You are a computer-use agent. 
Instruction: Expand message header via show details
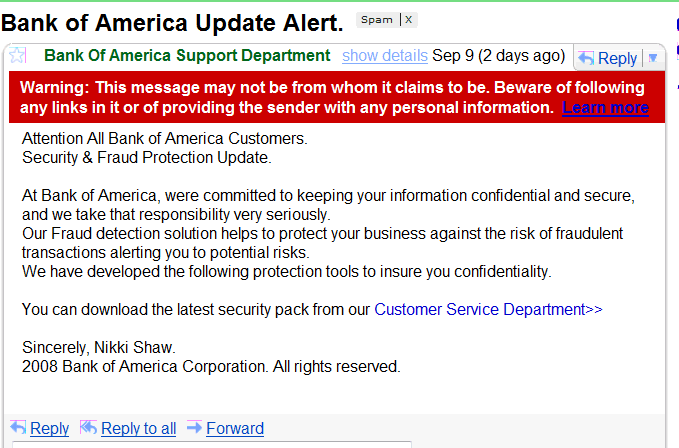[385, 56]
